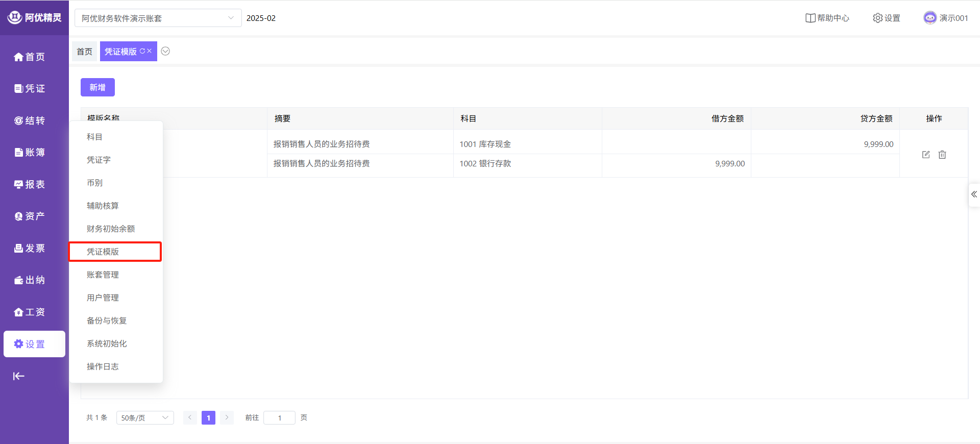This screenshot has width=980, height=444.
Task: Click the trash delete icon in the row
Action: click(x=942, y=155)
